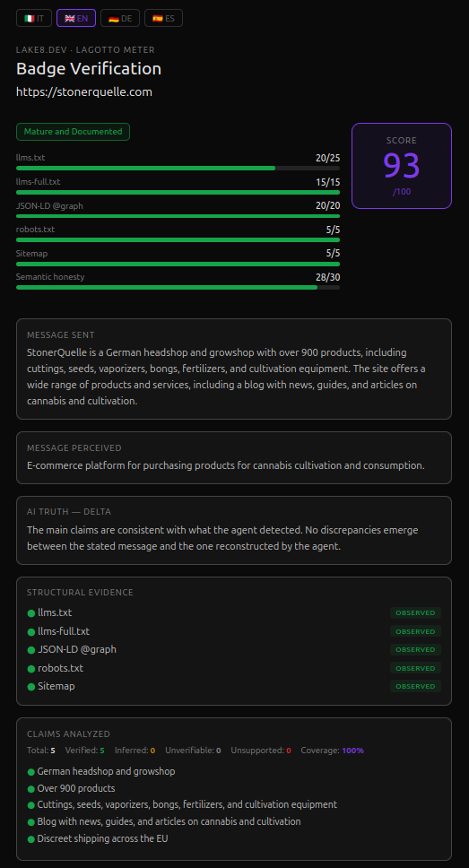Image resolution: width=469 pixels, height=868 pixels.
Task: Click the llms.txt score progress bar
Action: pos(178,168)
